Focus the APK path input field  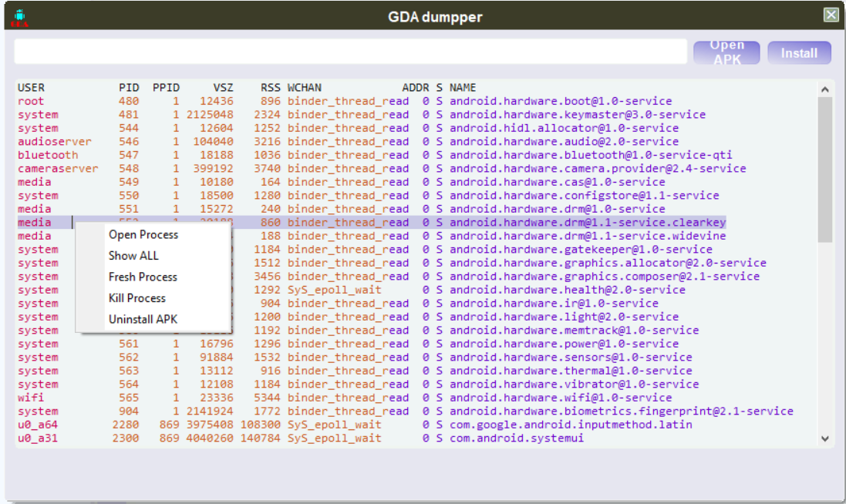351,51
